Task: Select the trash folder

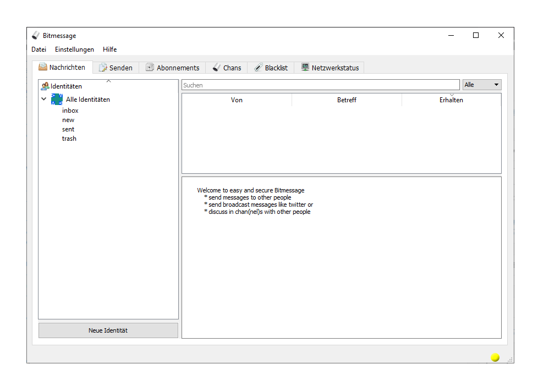Action: point(69,139)
